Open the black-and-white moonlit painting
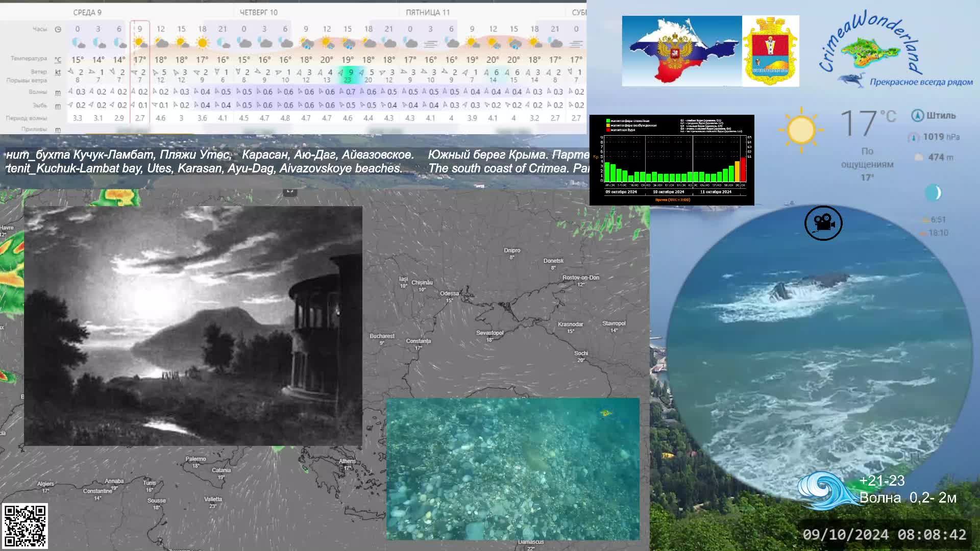 coord(193,326)
